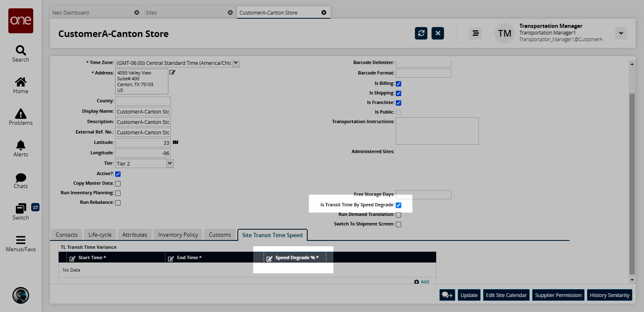
Task: Click the edit icon beside the Address box
Action: tap(173, 72)
